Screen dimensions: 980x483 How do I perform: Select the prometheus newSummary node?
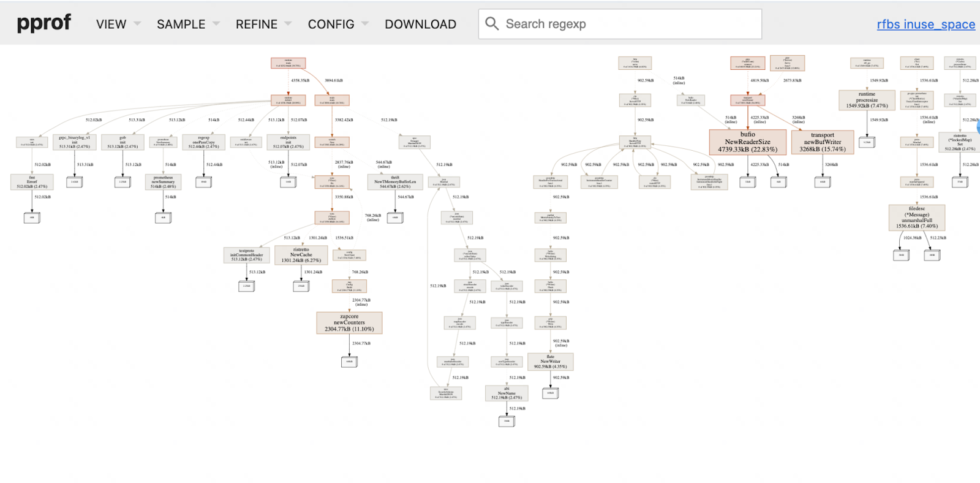click(x=163, y=182)
